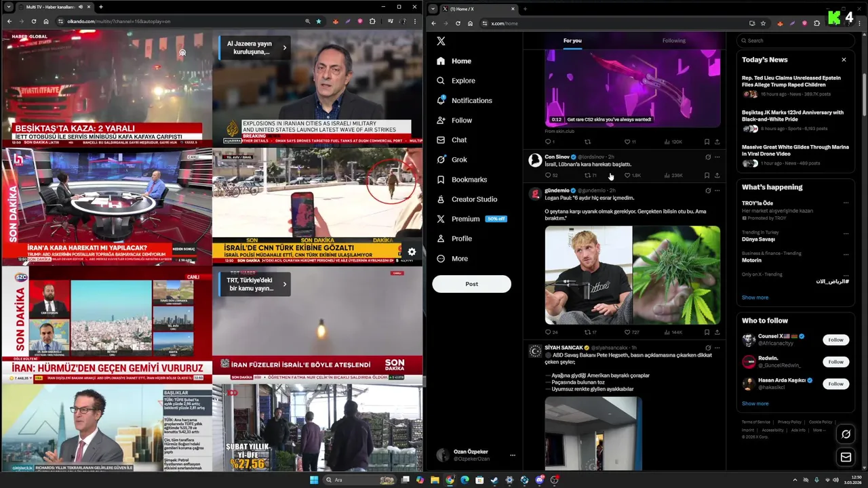Viewport: 868px width, 488px height.
Task: Repost Con Sinov's tweet
Action: 587,176
